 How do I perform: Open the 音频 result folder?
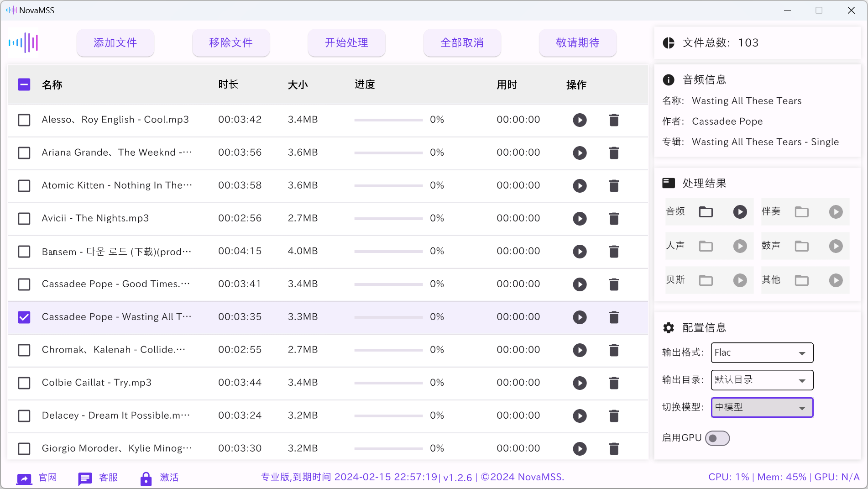pos(706,211)
